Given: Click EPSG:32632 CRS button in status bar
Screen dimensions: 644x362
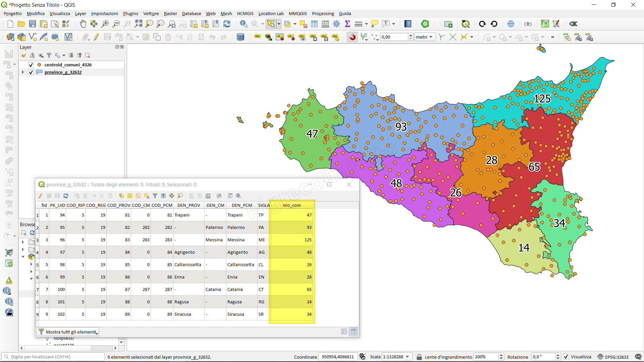Looking at the screenshot, I should click(612, 357).
